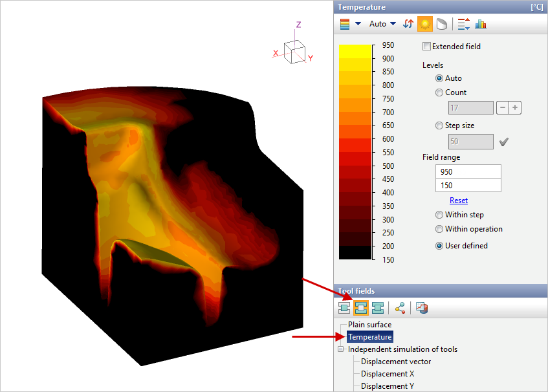
Task: Collapse Independent simulation of tools node
Action: (341, 349)
